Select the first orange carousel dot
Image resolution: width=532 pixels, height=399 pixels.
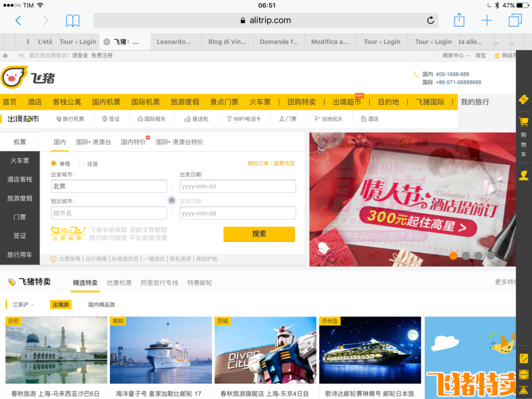tap(454, 256)
